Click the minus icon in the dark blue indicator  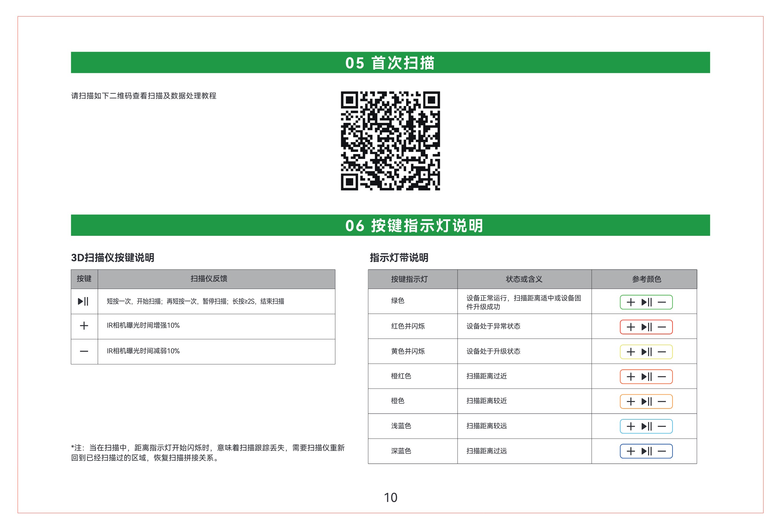coord(662,451)
